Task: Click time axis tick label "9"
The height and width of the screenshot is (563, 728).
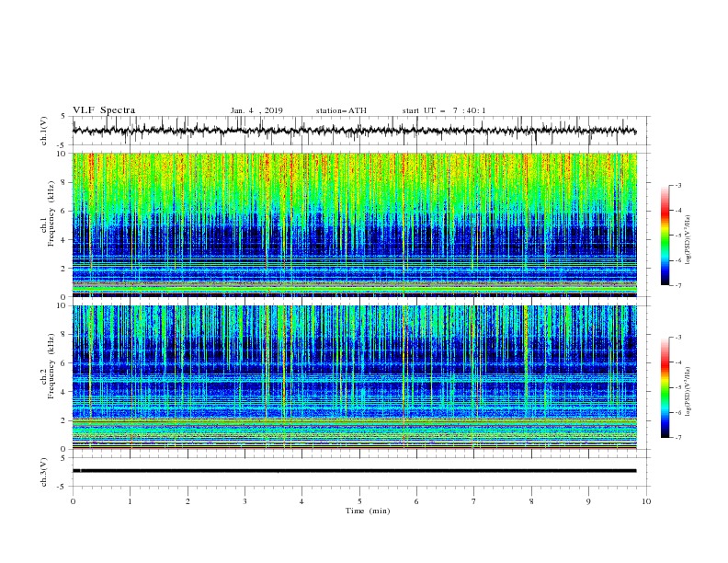Action: 588,501
